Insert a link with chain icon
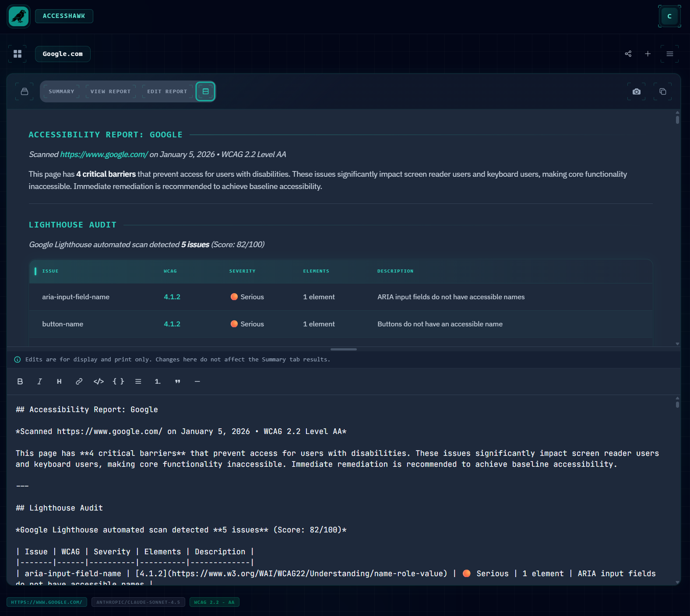The height and width of the screenshot is (616, 690). tap(79, 381)
